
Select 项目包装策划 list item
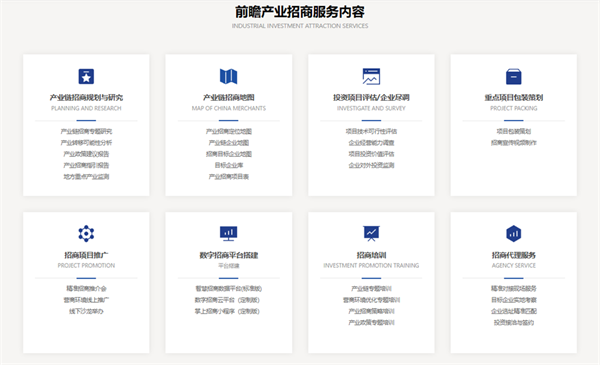click(x=514, y=132)
